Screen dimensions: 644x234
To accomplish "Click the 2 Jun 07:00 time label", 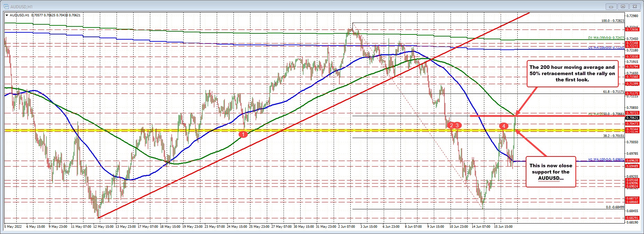I will (347, 227).
